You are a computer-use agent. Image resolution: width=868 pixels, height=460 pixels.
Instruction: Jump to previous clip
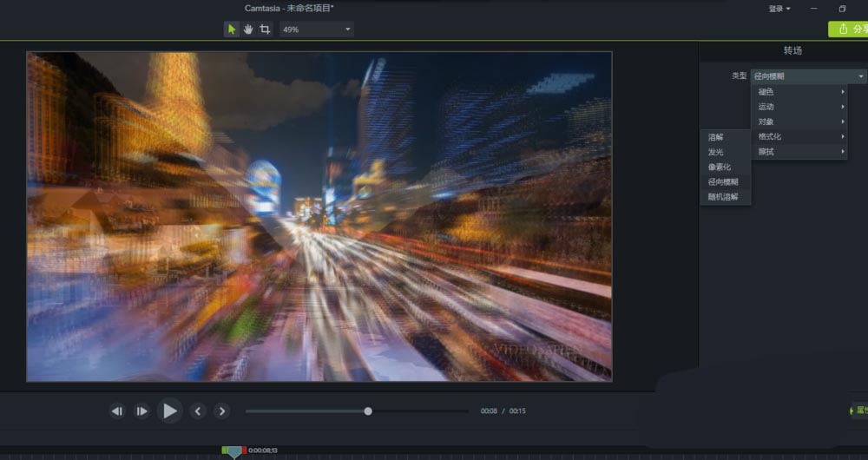198,411
